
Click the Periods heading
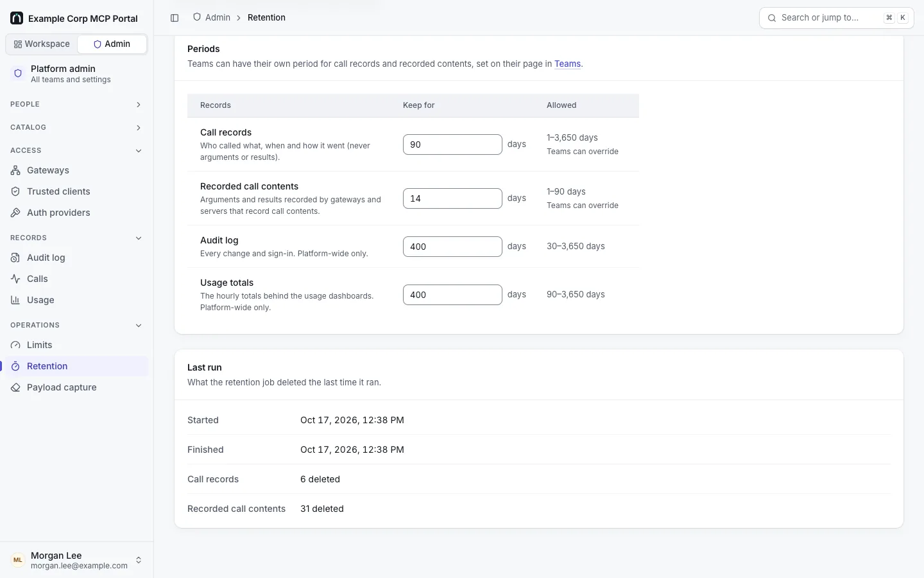click(x=203, y=49)
